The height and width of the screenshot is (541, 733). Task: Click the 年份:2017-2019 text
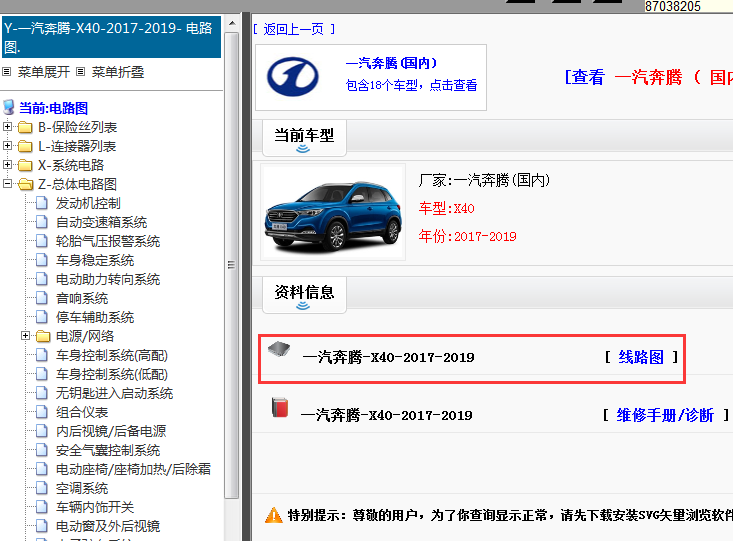click(x=467, y=236)
